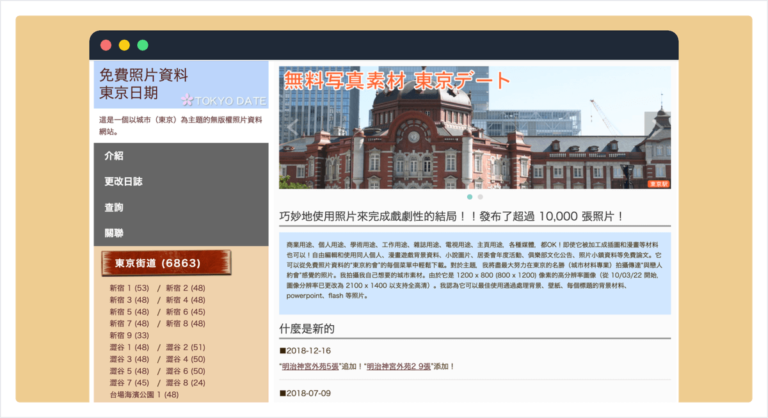Select the first carousel indicator dot
The image size is (768, 418).
pyautogui.click(x=470, y=197)
